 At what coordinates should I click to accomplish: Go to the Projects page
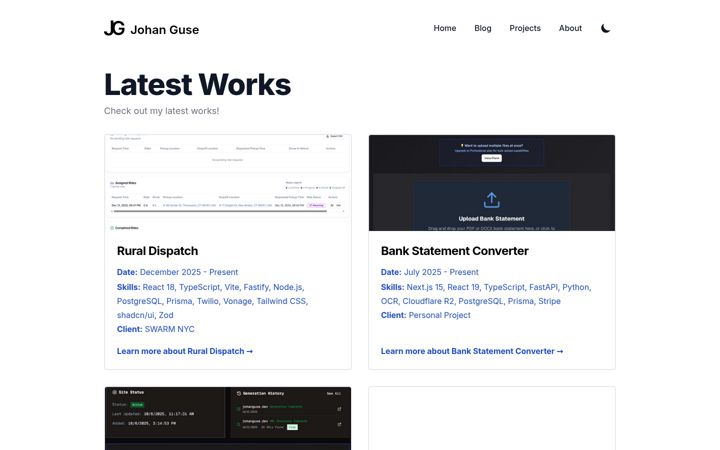coord(525,28)
